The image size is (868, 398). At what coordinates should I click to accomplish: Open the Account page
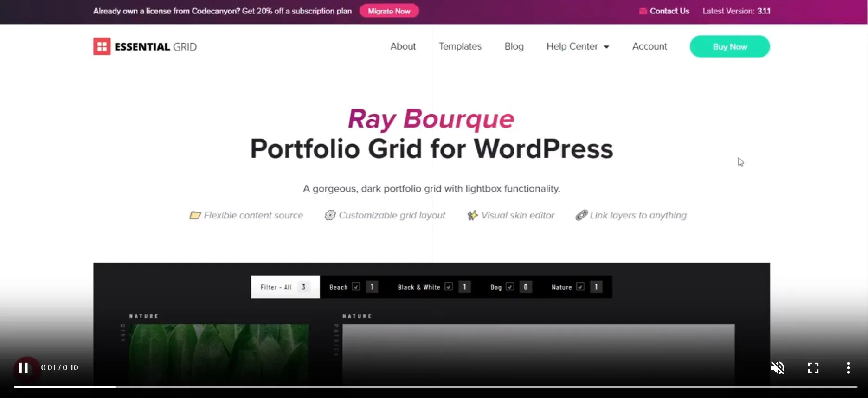pos(649,46)
